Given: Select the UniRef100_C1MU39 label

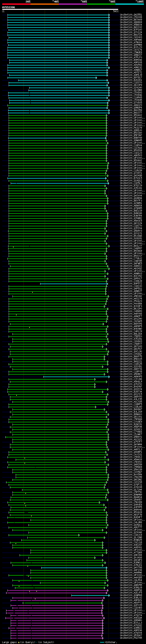Looking at the screenshot, I should (x=131, y=170).
